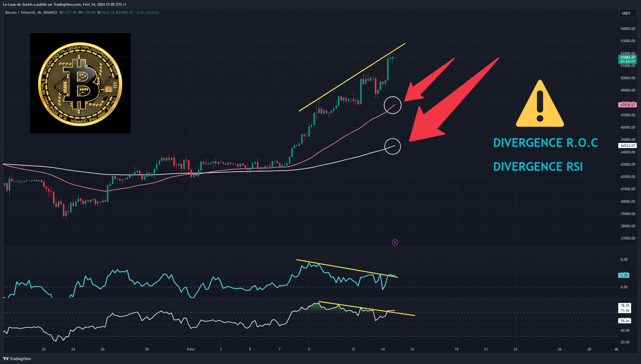Click the 0.00 ROC axis label

click(x=624, y=287)
